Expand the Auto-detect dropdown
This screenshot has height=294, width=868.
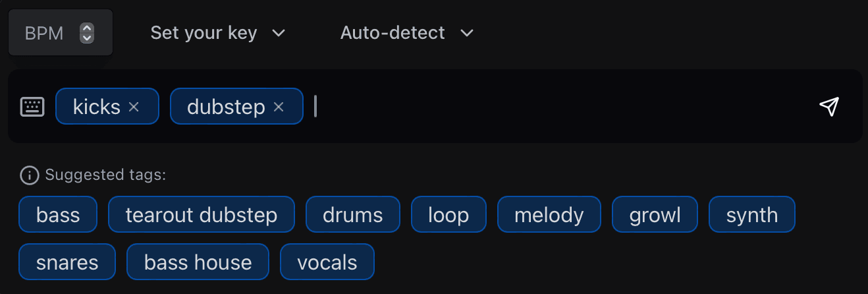point(407,33)
